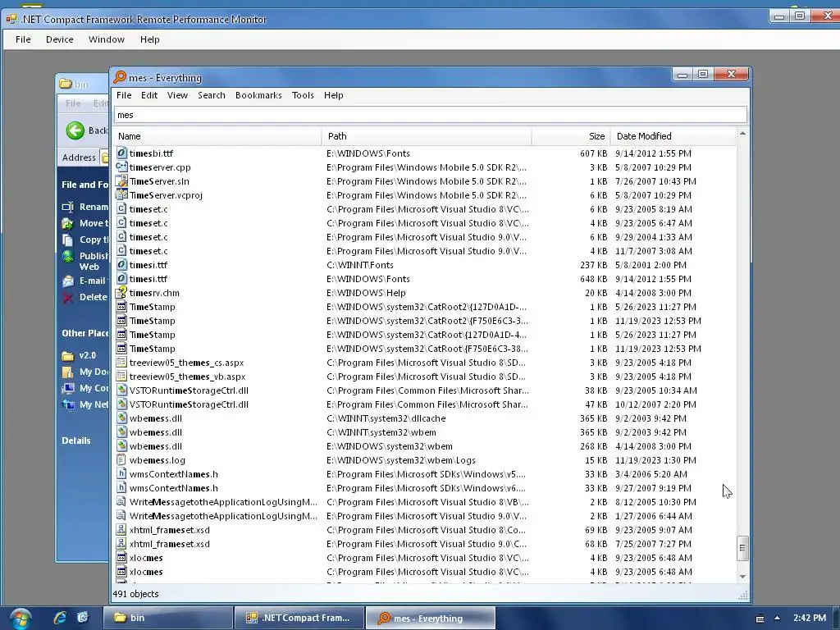Open the Windows Start orb
840x630 pixels.
pyautogui.click(x=21, y=619)
